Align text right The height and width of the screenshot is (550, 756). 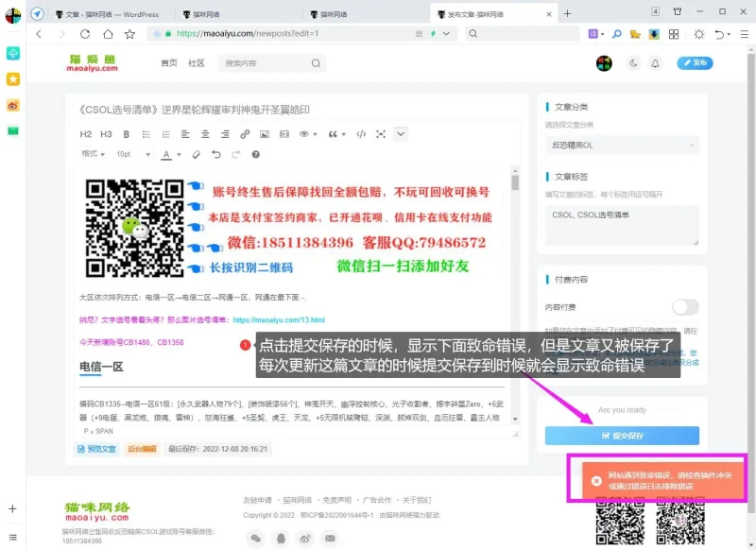[225, 134]
